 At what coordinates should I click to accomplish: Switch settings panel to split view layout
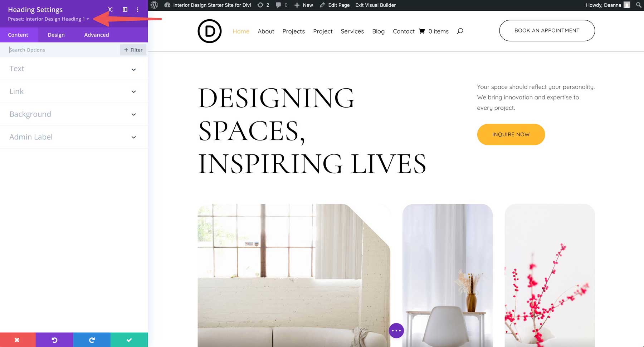point(125,9)
